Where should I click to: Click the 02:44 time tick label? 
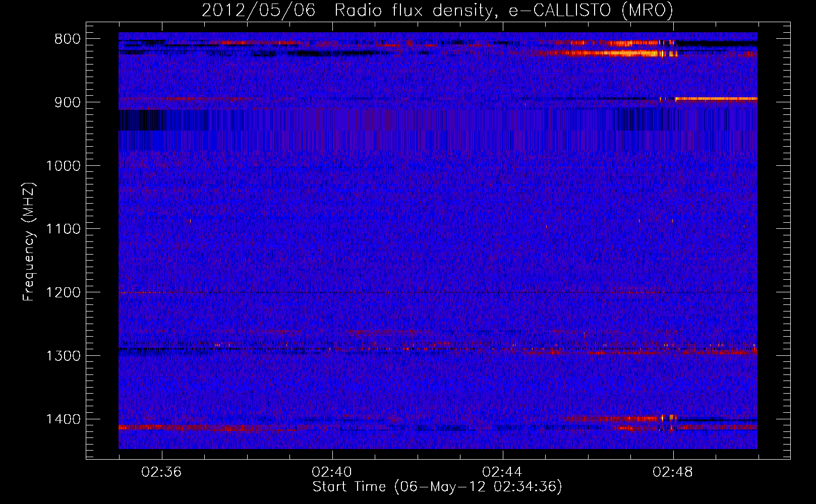pos(502,472)
